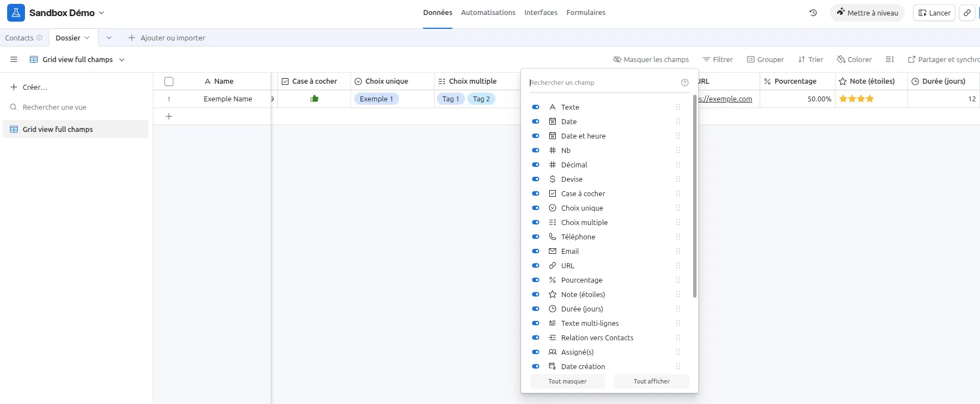Grab the drag handle for Assigné(s) field
The width and height of the screenshot is (980, 404).
click(x=678, y=352)
